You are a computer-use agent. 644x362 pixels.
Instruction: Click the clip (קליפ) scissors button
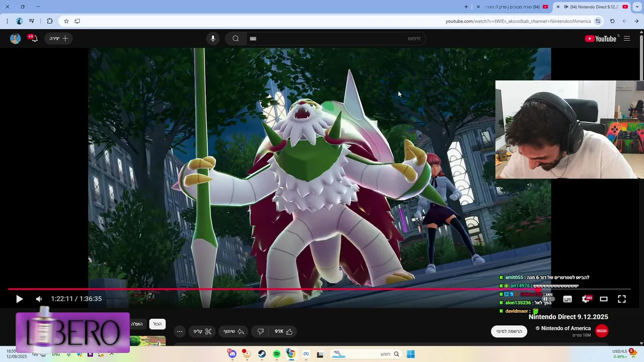(202, 331)
